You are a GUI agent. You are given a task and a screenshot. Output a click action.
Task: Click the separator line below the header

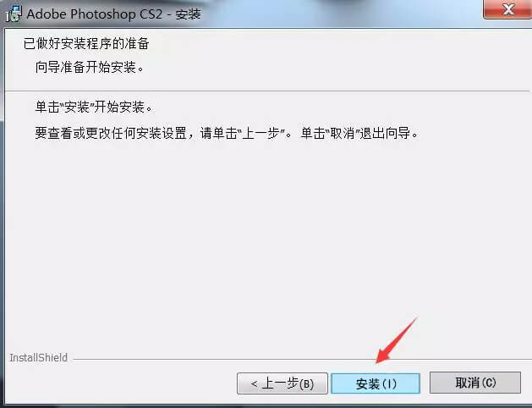[x=268, y=91]
